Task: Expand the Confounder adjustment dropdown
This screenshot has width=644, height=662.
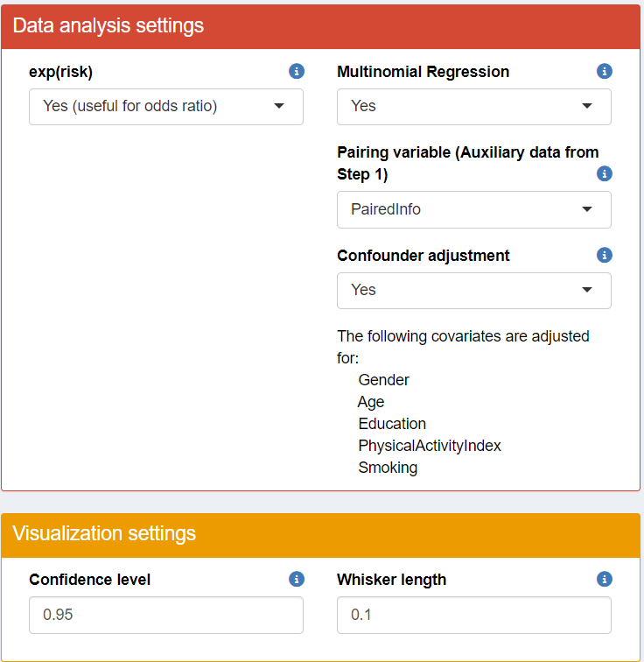Action: pyautogui.click(x=473, y=290)
